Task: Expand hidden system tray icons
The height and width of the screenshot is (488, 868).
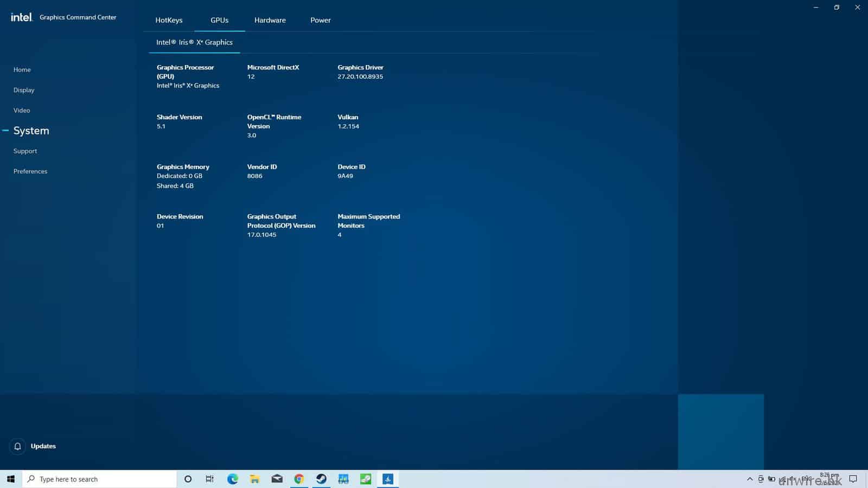Action: pos(750,479)
